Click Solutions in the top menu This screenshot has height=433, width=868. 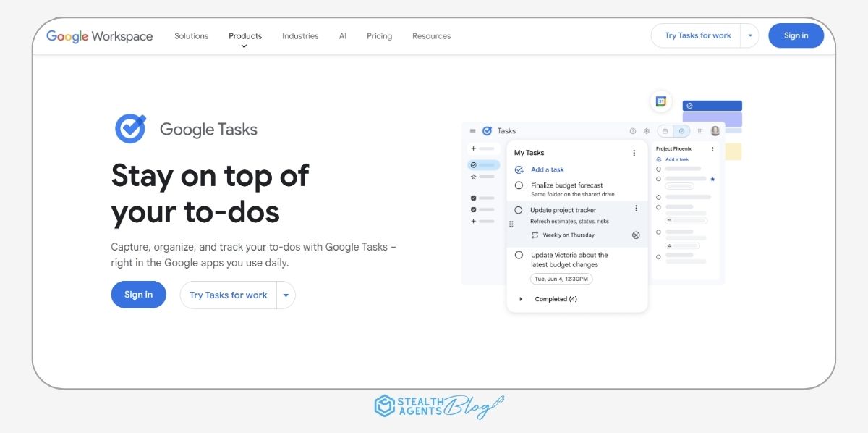191,35
